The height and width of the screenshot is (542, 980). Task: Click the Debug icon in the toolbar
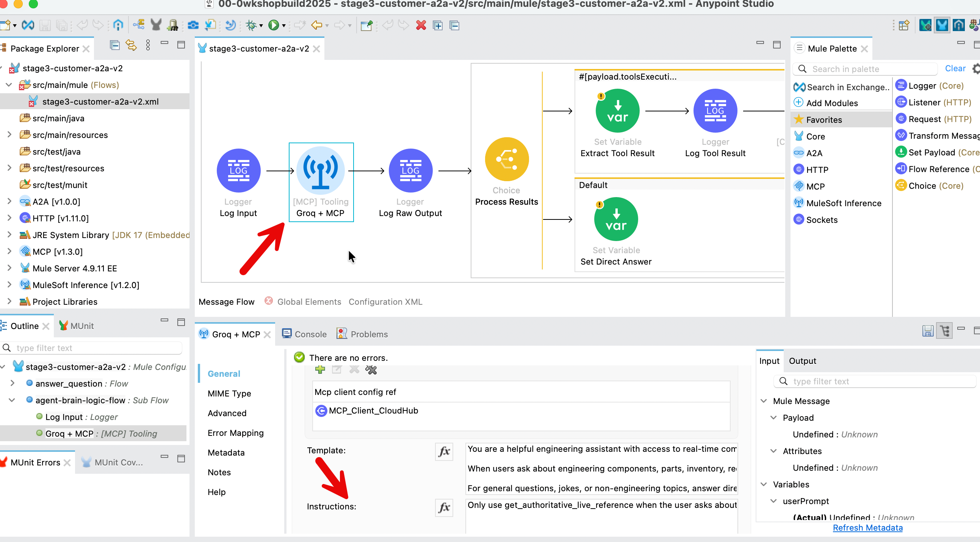pyautogui.click(x=252, y=25)
